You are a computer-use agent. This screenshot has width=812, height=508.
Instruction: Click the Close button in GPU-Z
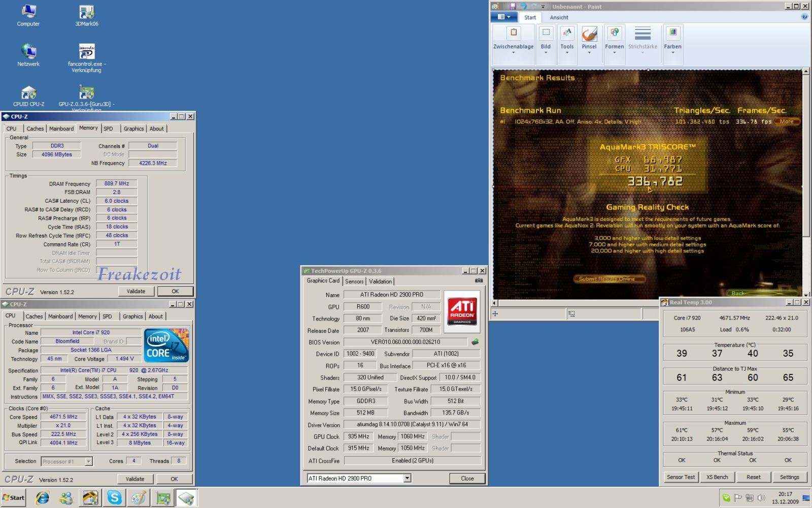coord(467,479)
